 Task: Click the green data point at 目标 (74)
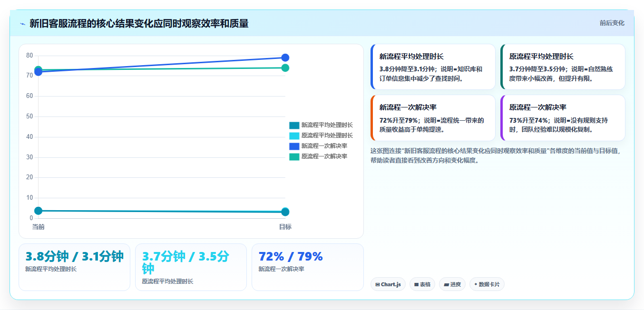[x=285, y=68]
